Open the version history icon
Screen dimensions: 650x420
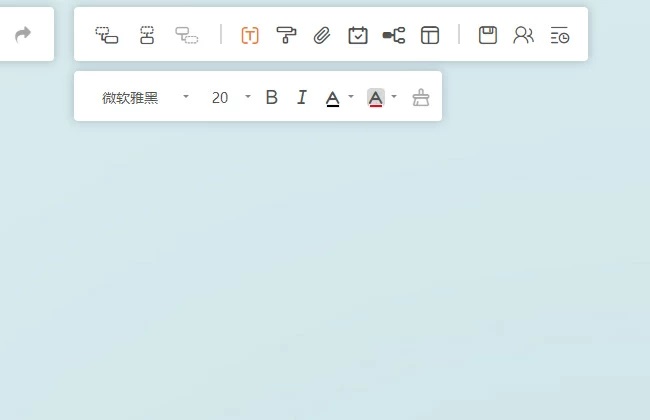(560, 35)
